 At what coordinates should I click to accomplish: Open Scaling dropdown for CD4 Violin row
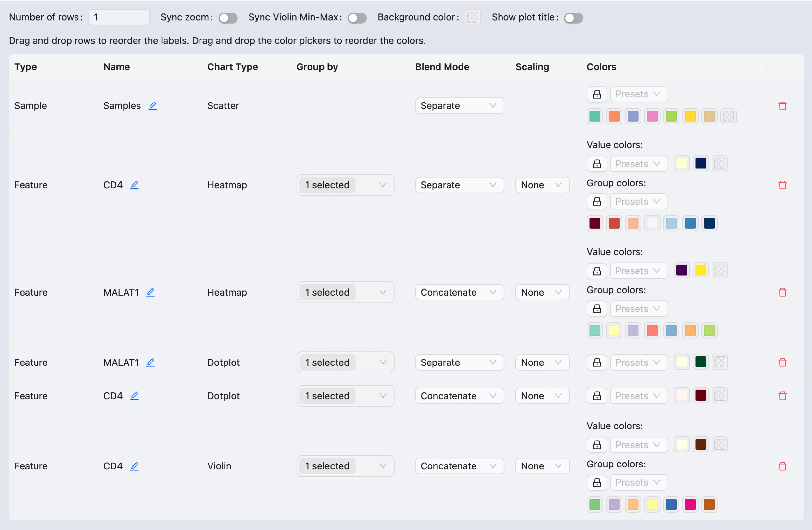tap(542, 466)
